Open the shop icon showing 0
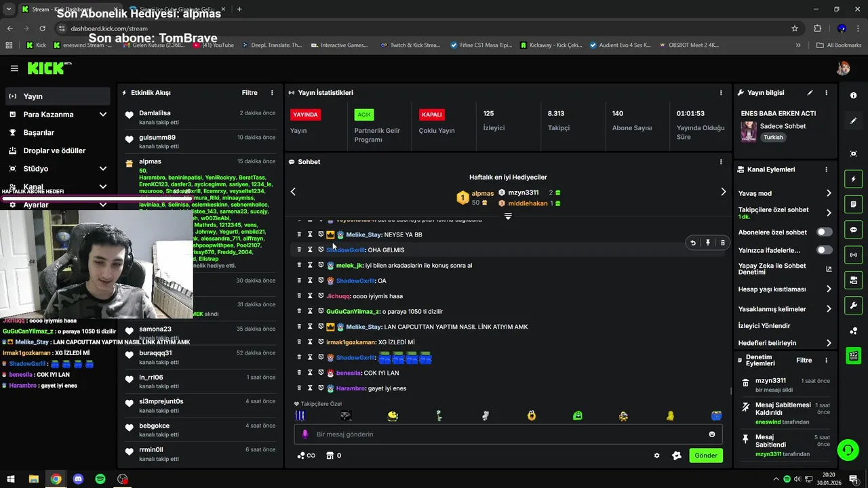Screen dimensions: 868x488 [334, 455]
